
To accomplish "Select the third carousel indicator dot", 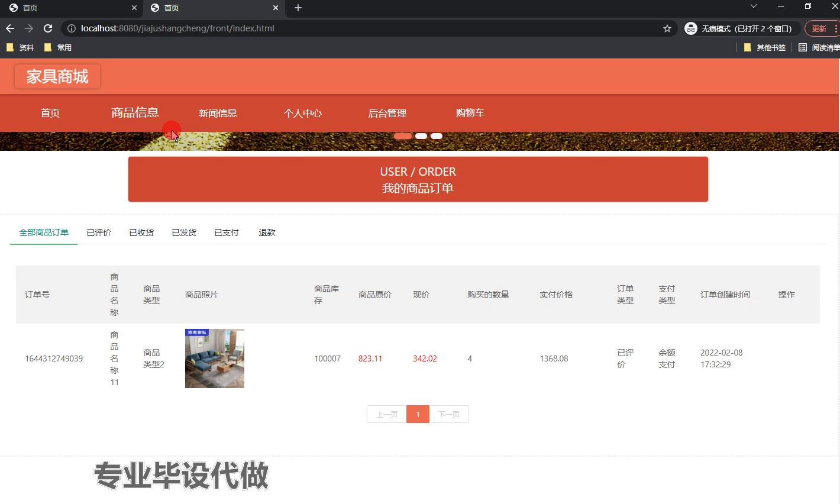I will click(437, 136).
